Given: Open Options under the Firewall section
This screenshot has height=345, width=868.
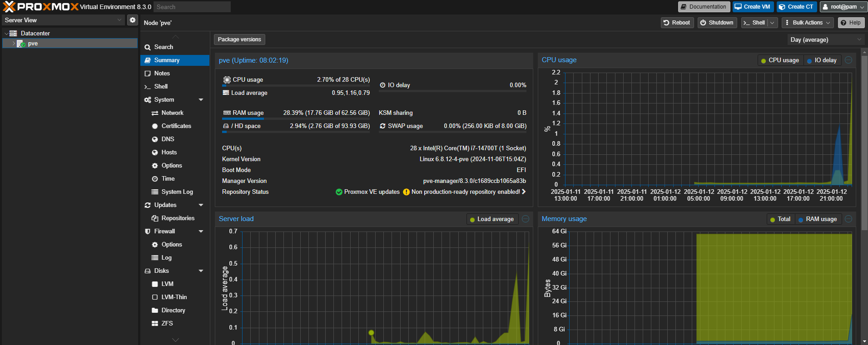Looking at the screenshot, I should 175,245.
